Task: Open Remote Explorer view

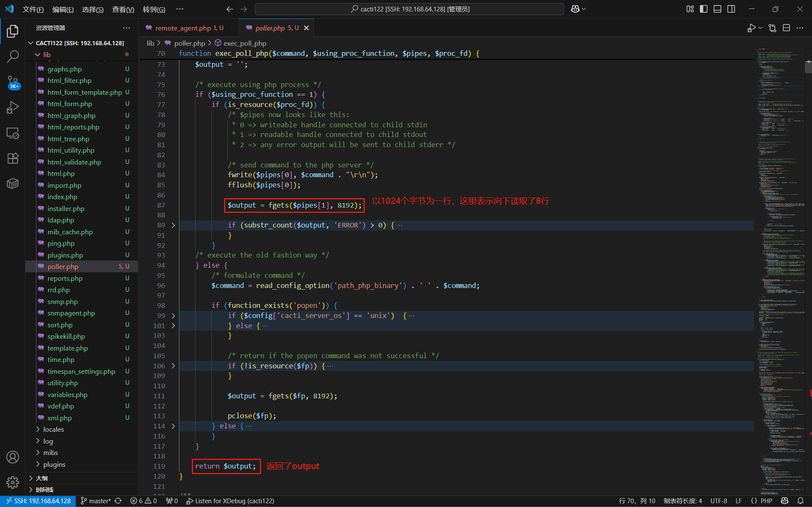Action: tap(13, 133)
